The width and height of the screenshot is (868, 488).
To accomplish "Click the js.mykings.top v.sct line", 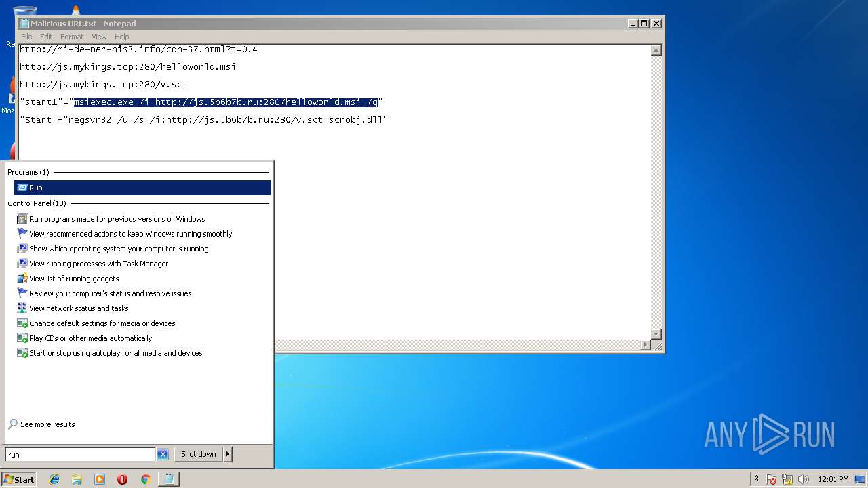I will [103, 85].
